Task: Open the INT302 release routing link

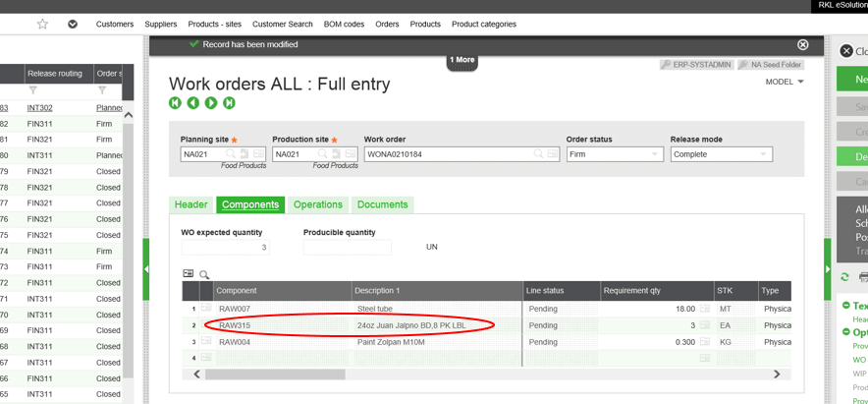Action: 40,108
